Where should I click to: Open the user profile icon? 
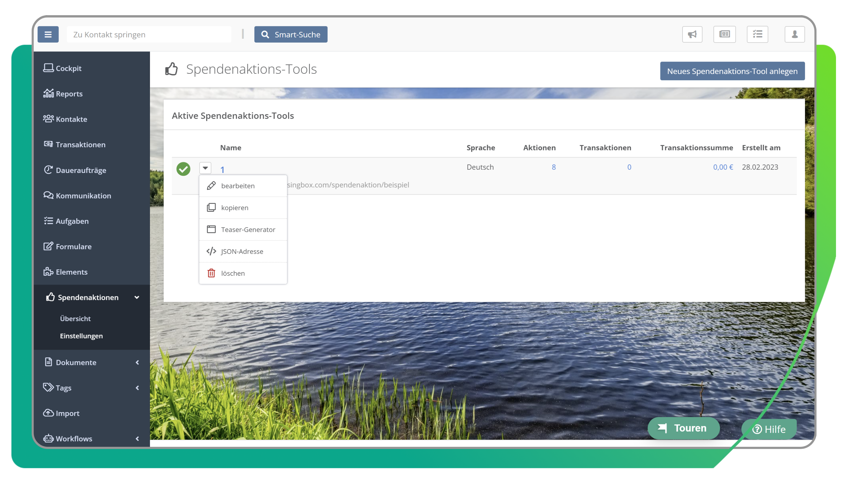click(x=794, y=34)
